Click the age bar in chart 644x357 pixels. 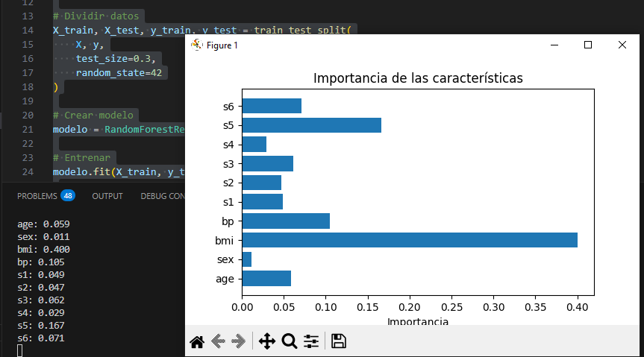point(266,279)
